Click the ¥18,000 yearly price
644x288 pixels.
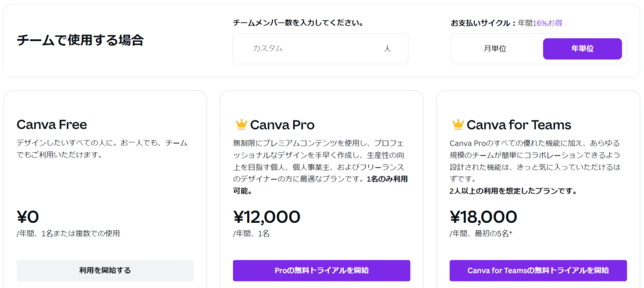(x=483, y=216)
